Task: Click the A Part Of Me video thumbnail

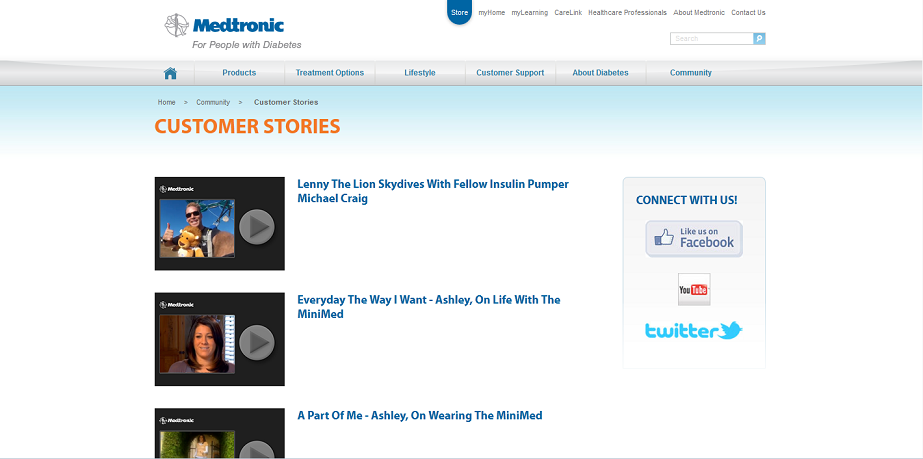Action: coord(220,434)
